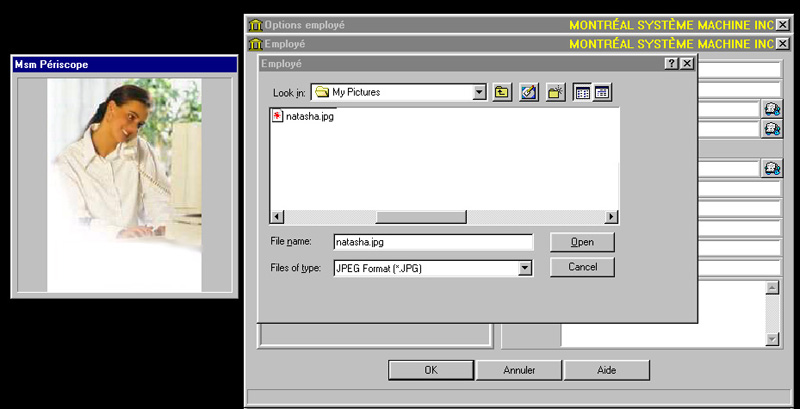Click the third lookup icon on the right
Image resolution: width=800 pixels, height=409 pixels.
771,169
